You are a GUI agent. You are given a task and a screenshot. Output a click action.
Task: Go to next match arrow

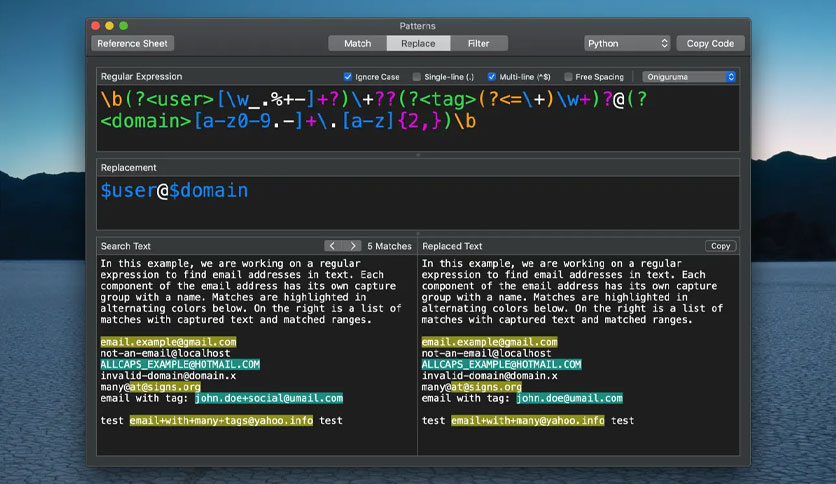[352, 246]
